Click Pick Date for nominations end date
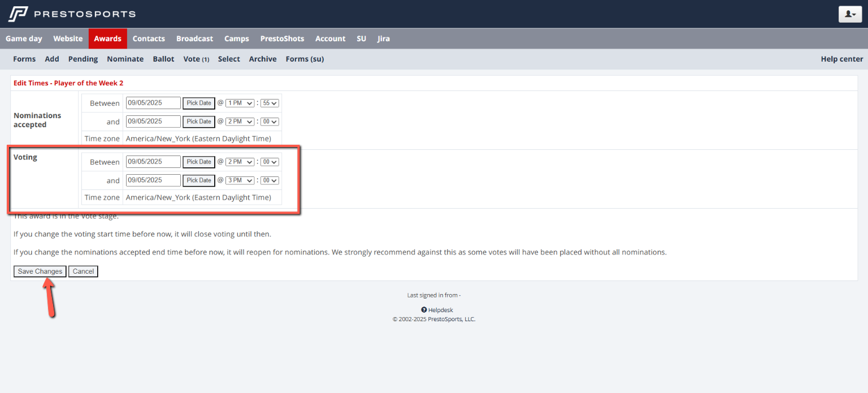868x393 pixels. coord(199,122)
